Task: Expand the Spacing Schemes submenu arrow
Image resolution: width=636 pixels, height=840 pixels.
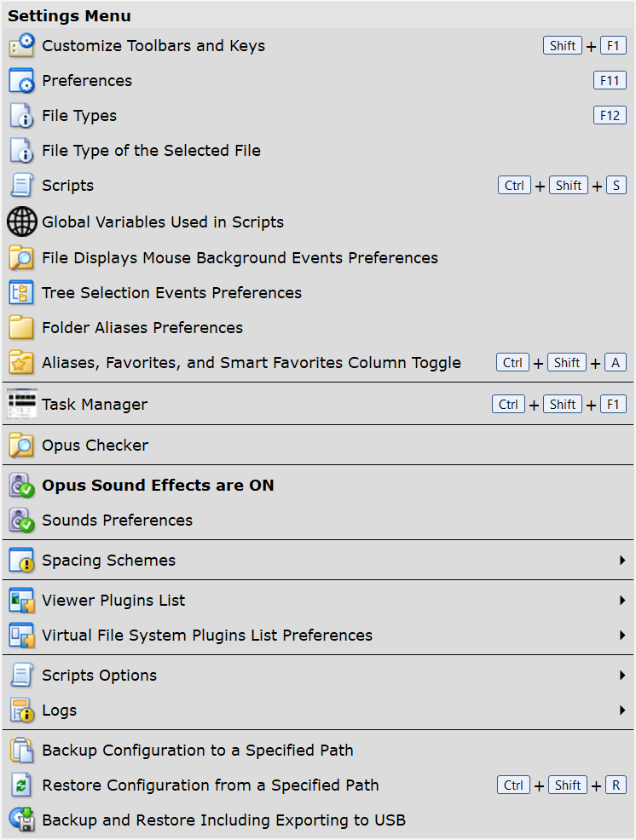Action: coord(623,561)
